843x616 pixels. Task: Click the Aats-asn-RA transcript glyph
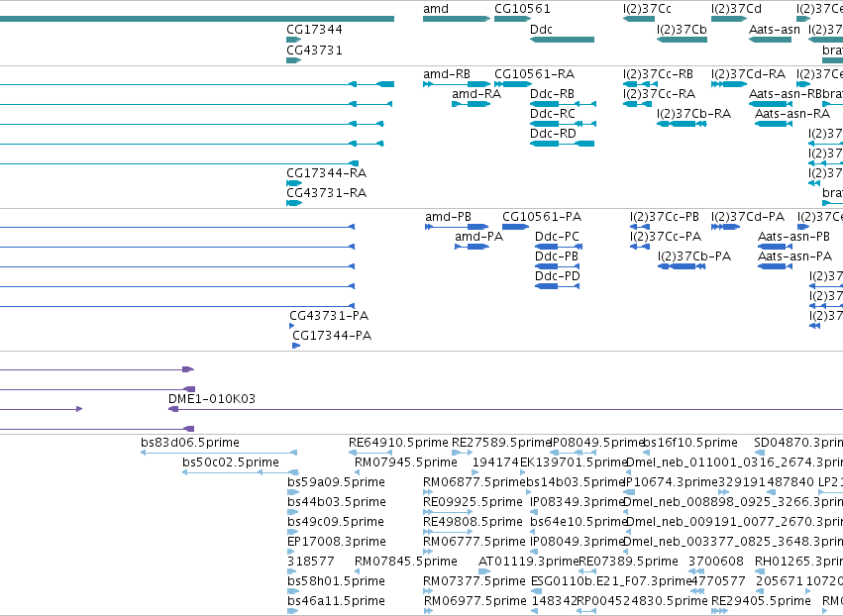pyautogui.click(x=774, y=124)
